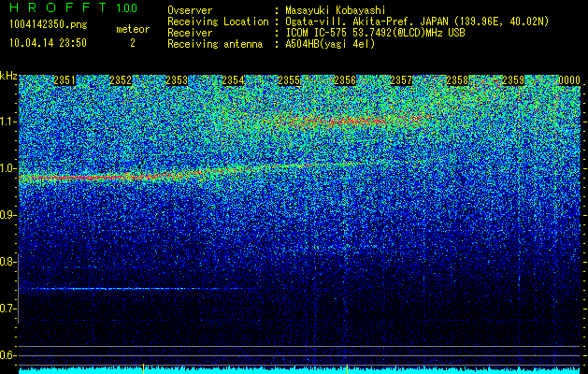Click the 2354 time marker
Screen dimensions: 588x374
pyautogui.click(x=233, y=80)
